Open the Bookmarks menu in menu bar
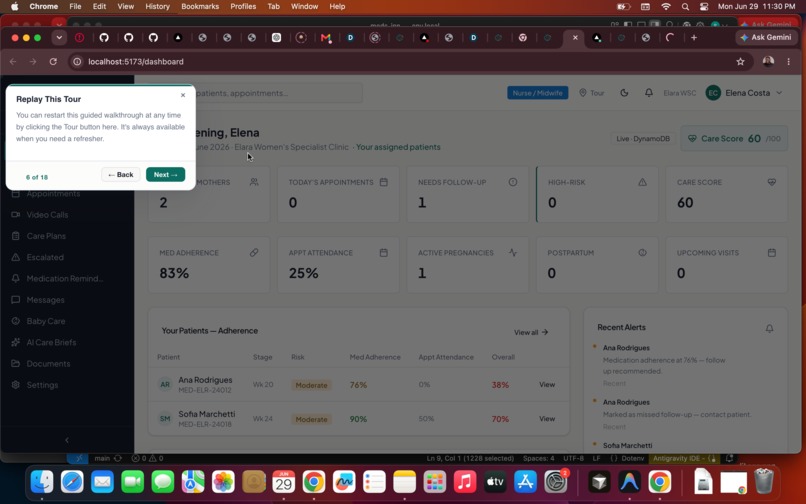 (200, 7)
